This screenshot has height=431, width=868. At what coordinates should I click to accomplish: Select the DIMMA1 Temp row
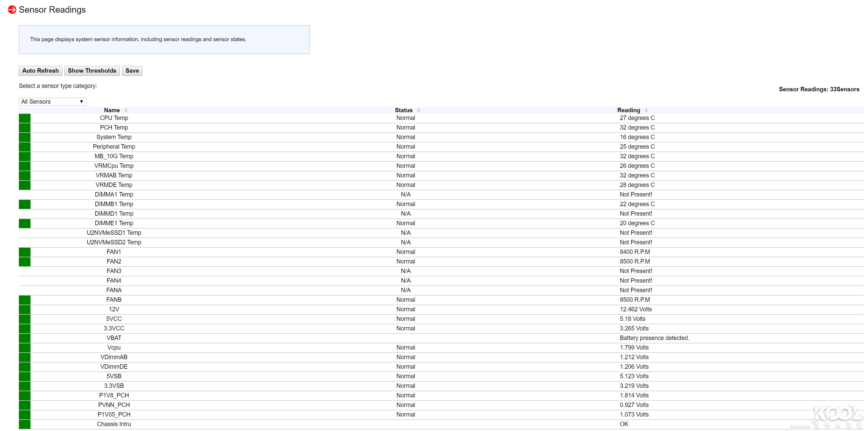[x=114, y=194]
